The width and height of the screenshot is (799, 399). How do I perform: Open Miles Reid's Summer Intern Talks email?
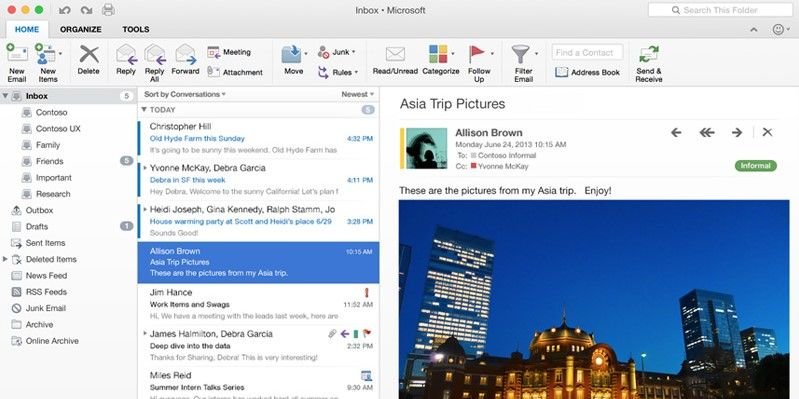click(x=258, y=383)
